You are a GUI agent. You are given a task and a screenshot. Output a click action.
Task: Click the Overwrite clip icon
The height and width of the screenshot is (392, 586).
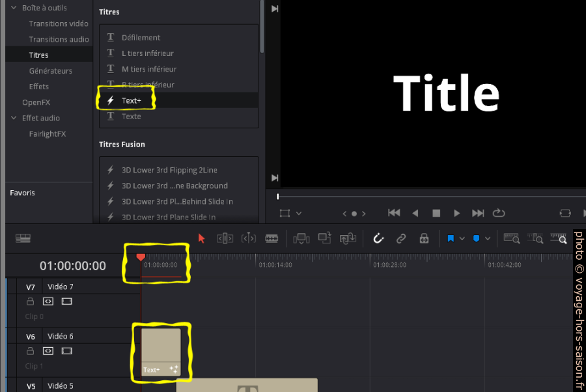325,238
